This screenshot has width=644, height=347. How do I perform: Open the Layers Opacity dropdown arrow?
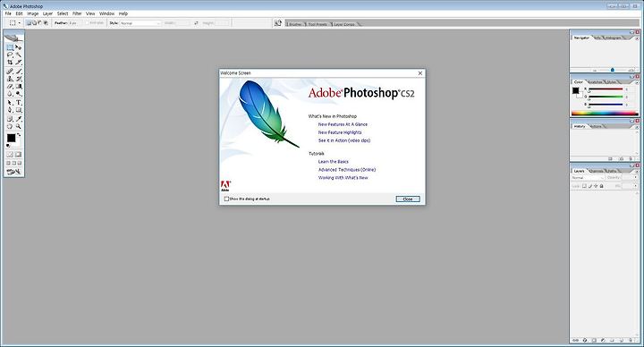(636, 177)
